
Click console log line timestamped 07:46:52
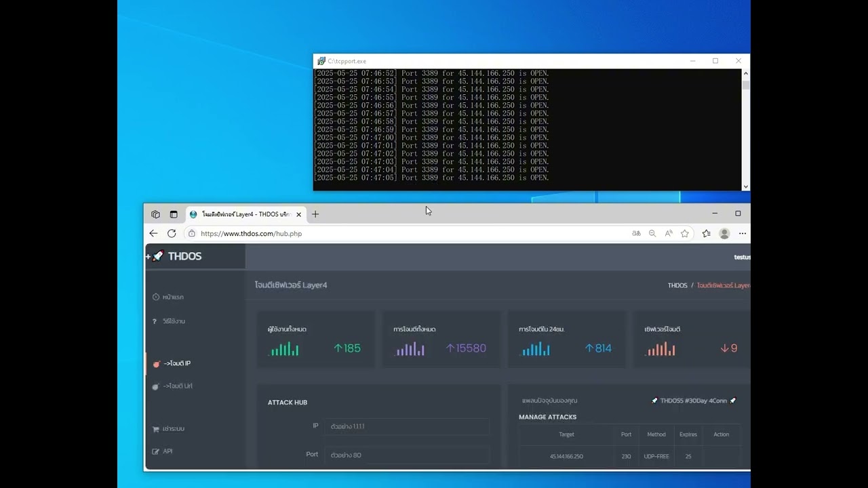(x=432, y=73)
